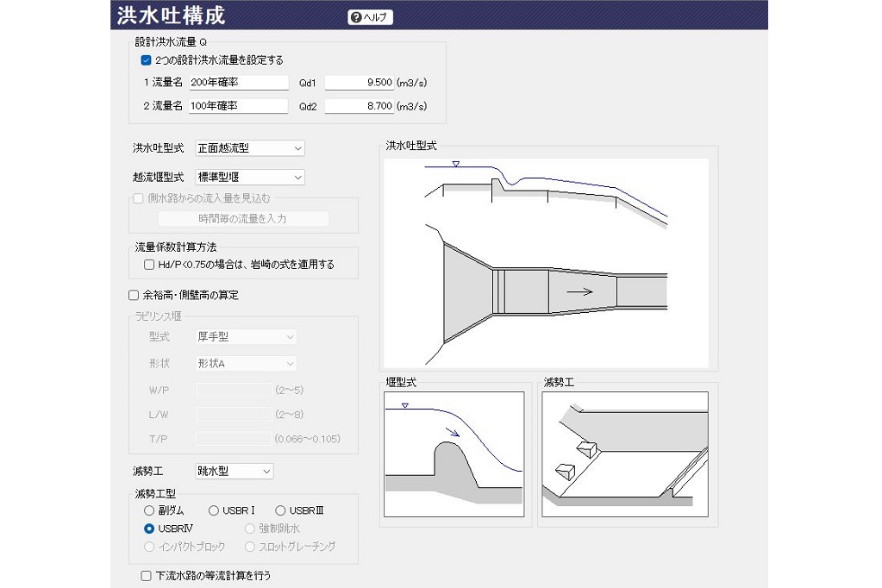Click the 洪水吐型式 spillway diagram

coord(547,263)
